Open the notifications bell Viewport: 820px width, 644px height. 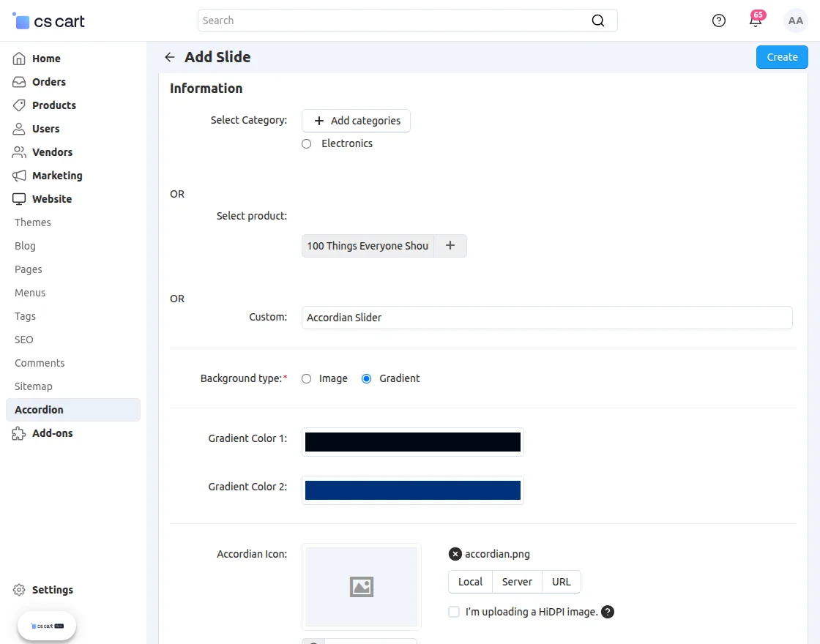tap(756, 20)
